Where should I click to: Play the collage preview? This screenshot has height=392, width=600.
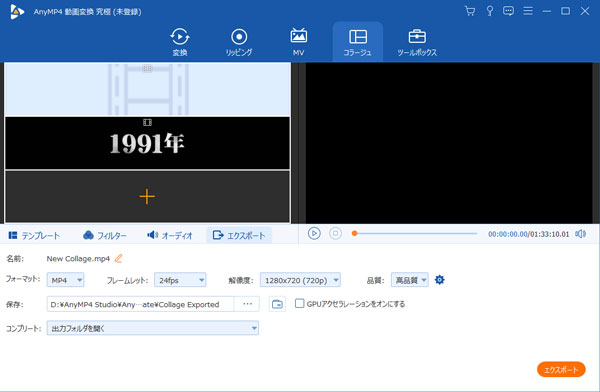[314, 234]
